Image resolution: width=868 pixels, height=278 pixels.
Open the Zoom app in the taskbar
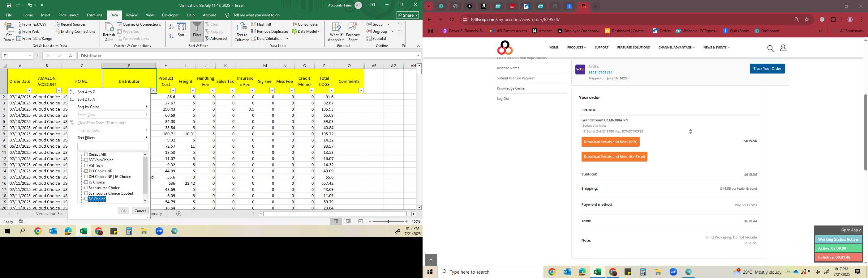tap(673, 272)
